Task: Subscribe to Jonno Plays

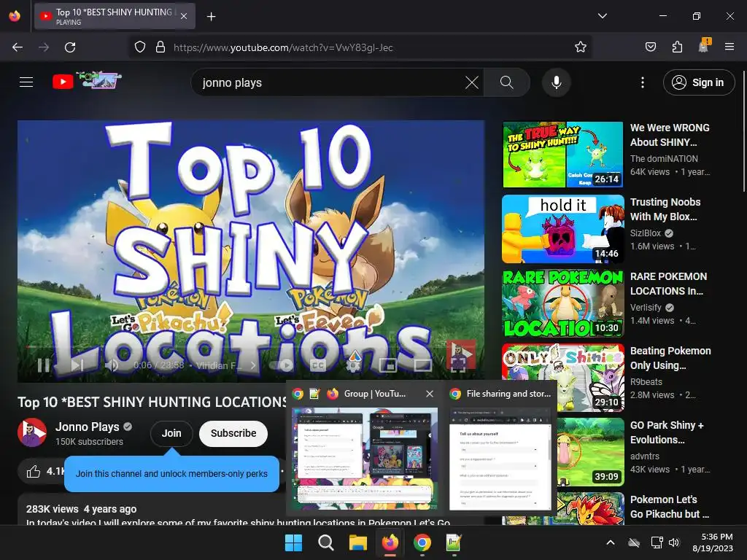Action: pyautogui.click(x=233, y=433)
